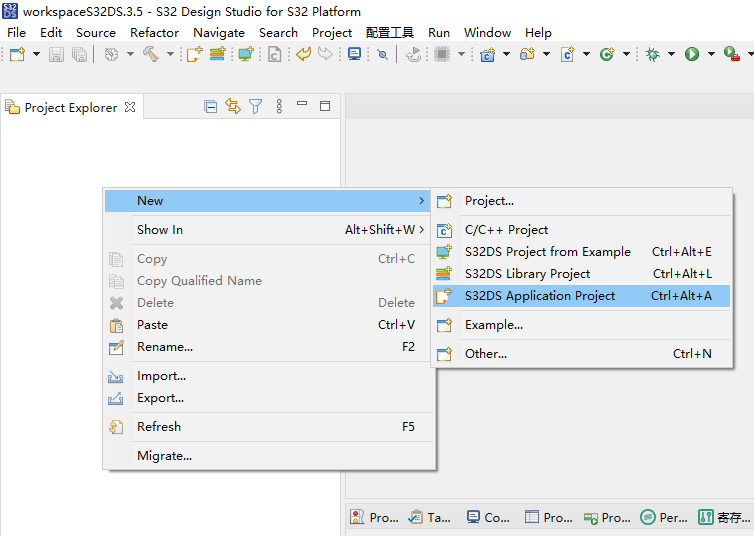This screenshot has width=754, height=536.
Task: Click the new C source file icon
Action: click(567, 54)
